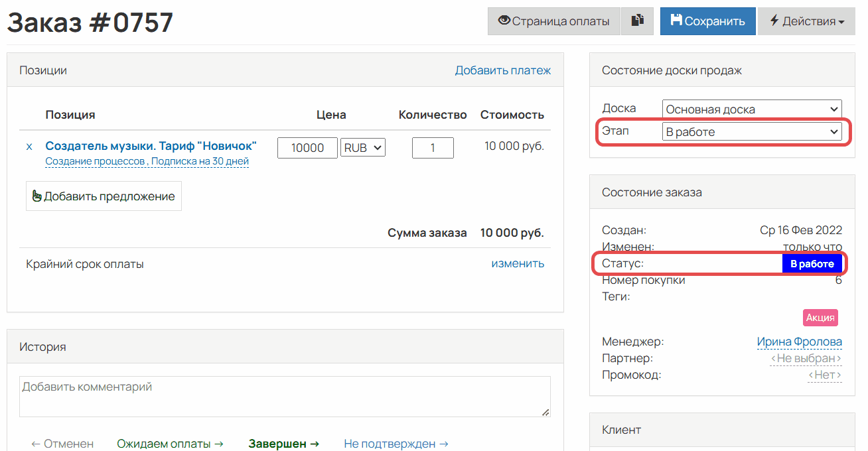Expand the "Действия" actions menu
Screen dimensions: 868x451
point(806,21)
